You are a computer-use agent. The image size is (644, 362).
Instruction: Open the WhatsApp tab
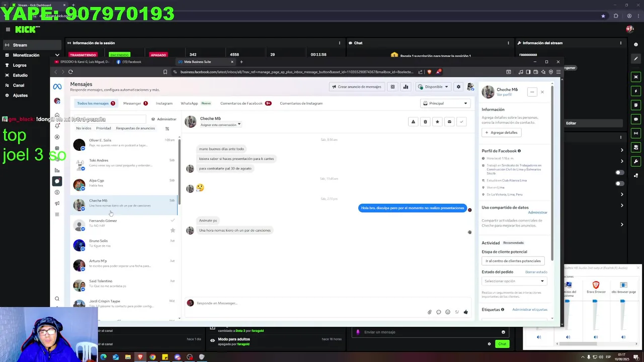click(196, 103)
